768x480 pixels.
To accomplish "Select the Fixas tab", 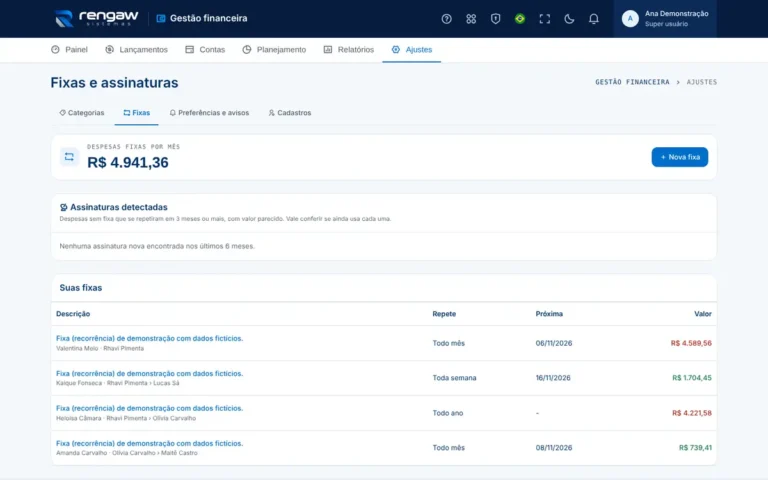I will tap(136, 113).
